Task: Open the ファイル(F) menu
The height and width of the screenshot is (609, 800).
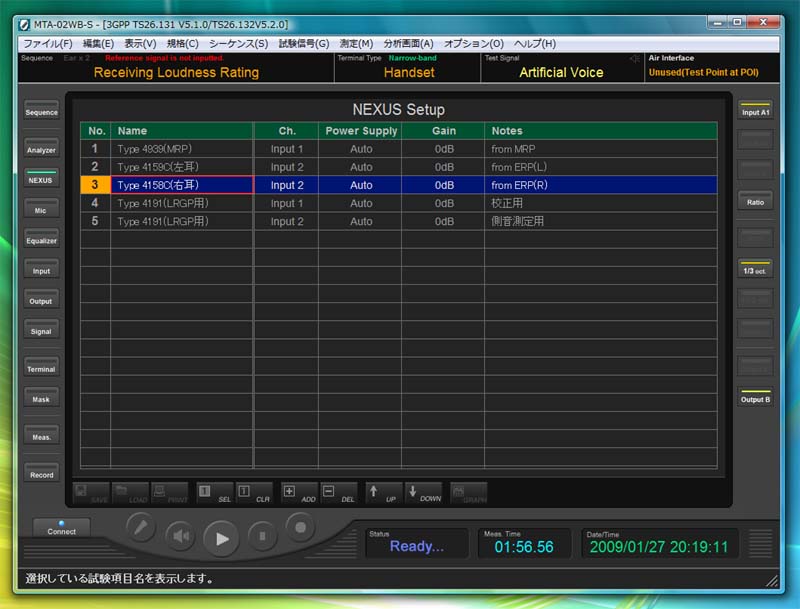Action: tap(48, 44)
